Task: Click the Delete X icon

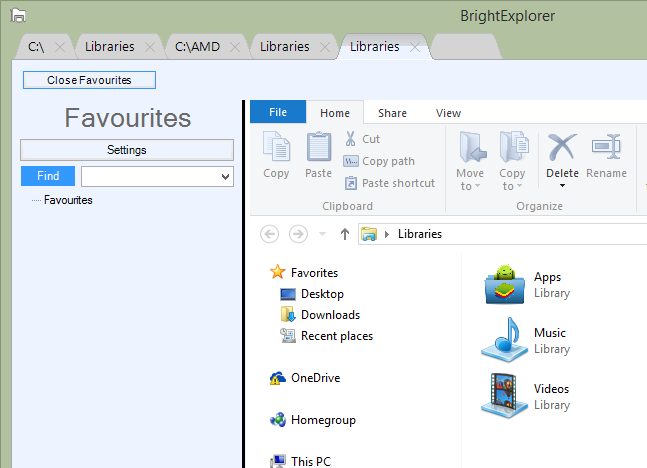Action: [x=562, y=147]
